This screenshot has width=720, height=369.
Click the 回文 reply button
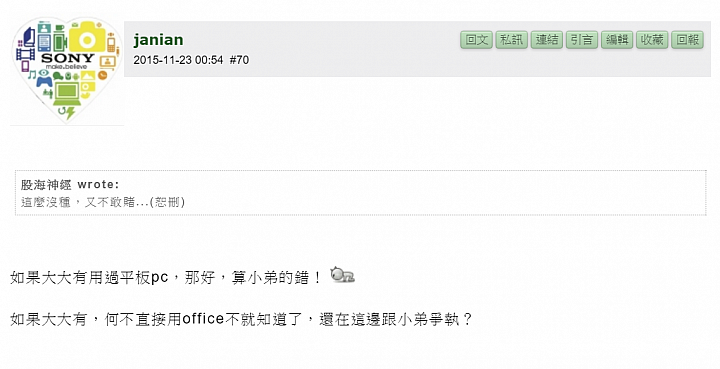point(476,40)
